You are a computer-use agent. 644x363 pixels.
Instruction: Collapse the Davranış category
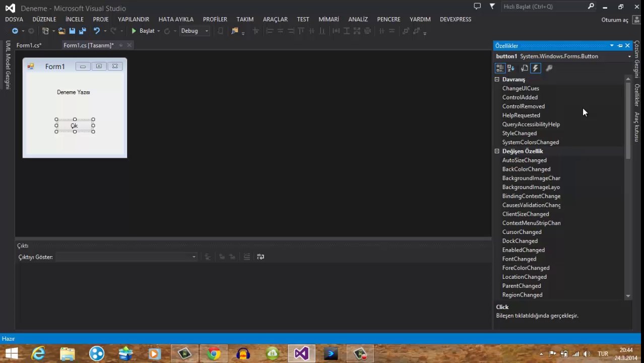tap(497, 79)
